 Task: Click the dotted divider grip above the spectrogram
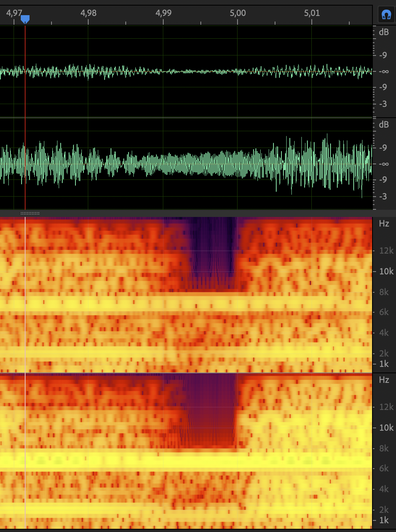click(x=30, y=213)
